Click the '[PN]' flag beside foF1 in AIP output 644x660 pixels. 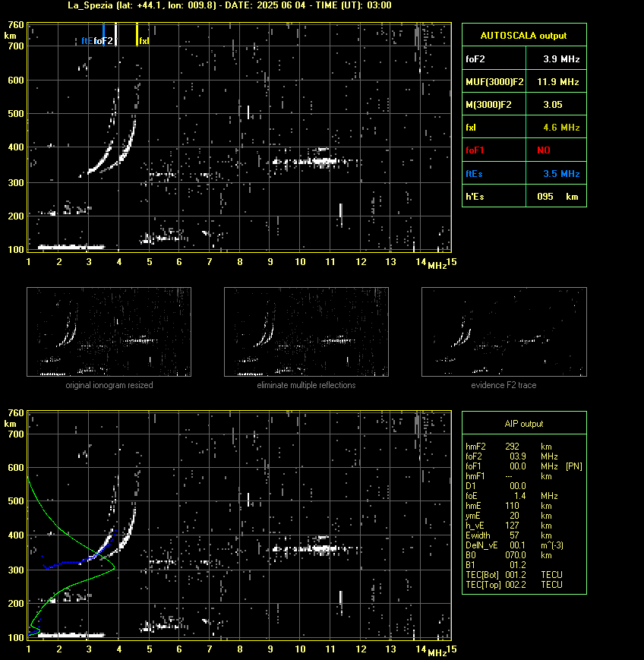coord(574,466)
